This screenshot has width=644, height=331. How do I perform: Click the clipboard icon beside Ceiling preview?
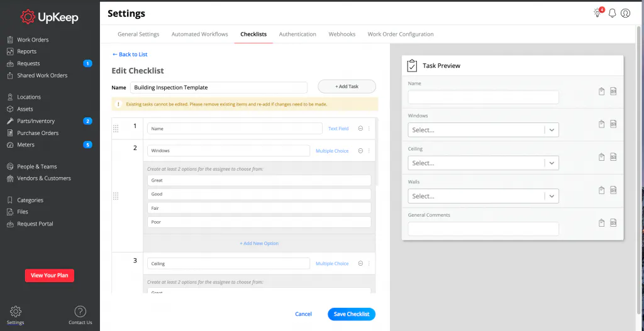click(x=601, y=157)
